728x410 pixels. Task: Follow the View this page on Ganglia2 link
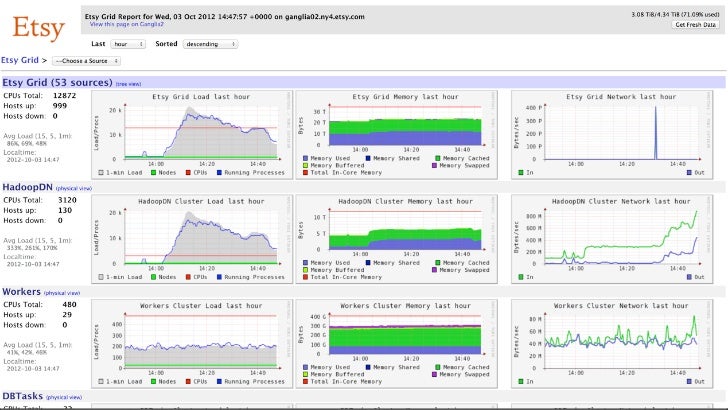pyautogui.click(x=127, y=24)
